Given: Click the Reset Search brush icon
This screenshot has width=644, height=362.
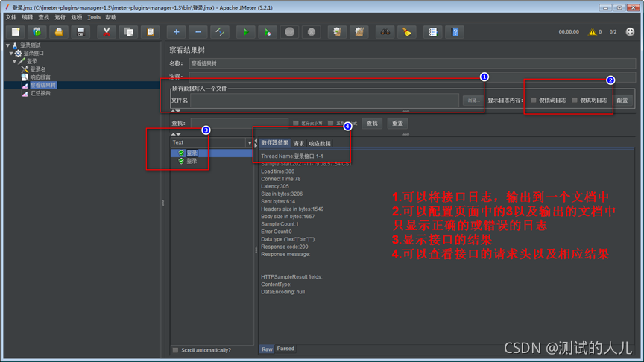Looking at the screenshot, I should pyautogui.click(x=407, y=32).
